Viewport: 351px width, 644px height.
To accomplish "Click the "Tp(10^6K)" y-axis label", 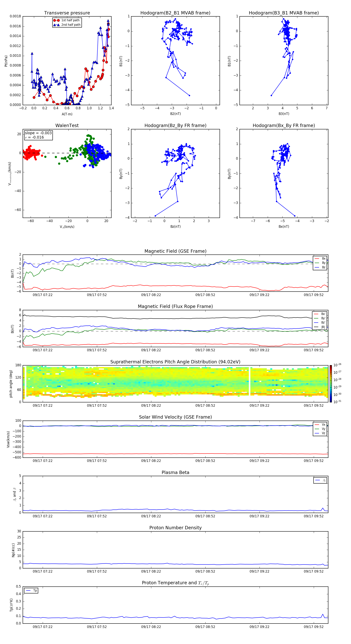I will point(11,605).
